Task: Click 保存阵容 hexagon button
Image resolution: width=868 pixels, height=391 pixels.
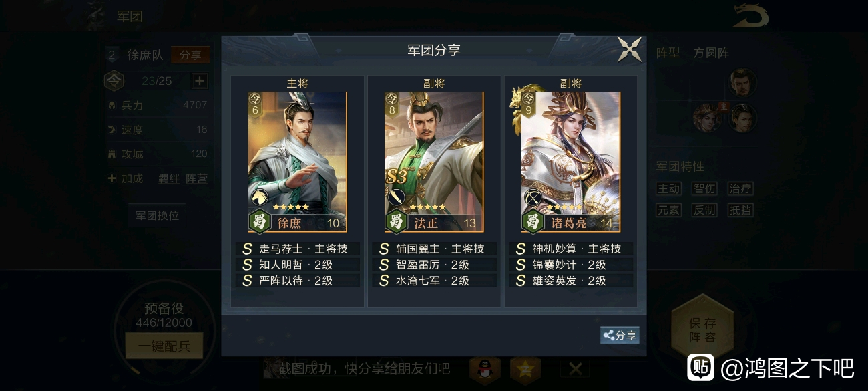Action: (x=702, y=330)
